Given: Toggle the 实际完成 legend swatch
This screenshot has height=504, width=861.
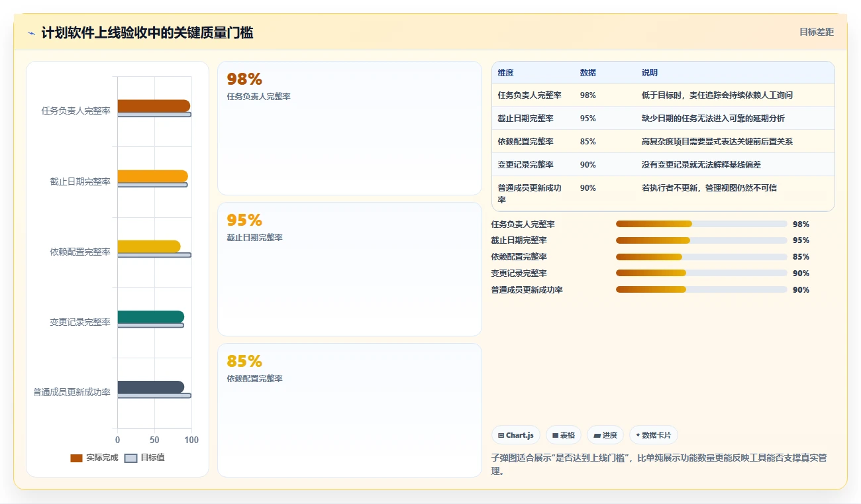Looking at the screenshot, I should 76,458.
